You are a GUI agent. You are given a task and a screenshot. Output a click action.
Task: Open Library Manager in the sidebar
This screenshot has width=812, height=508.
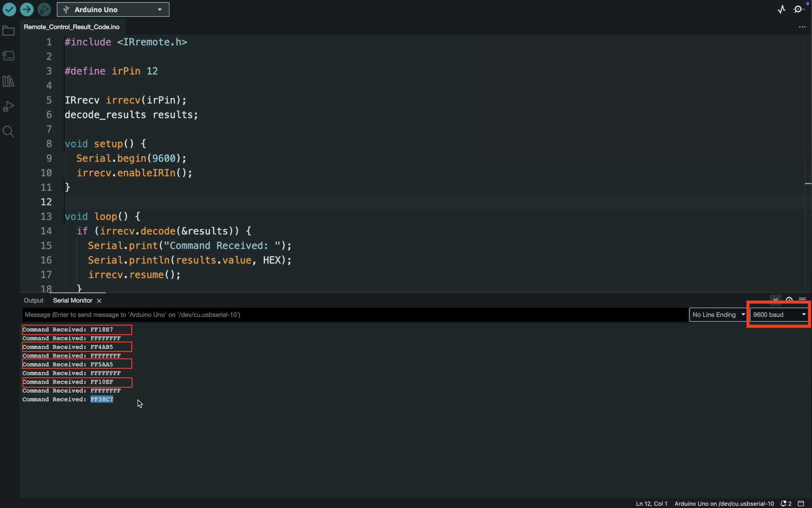(8, 81)
